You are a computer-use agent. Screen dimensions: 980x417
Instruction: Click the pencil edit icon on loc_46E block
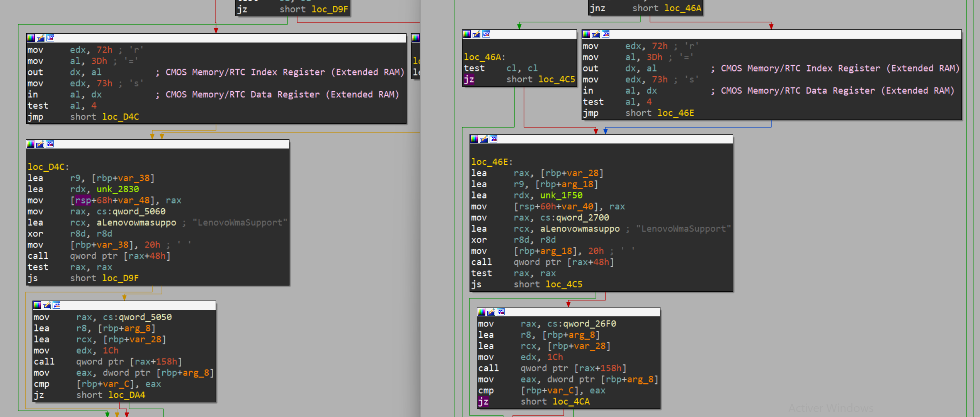click(x=484, y=139)
